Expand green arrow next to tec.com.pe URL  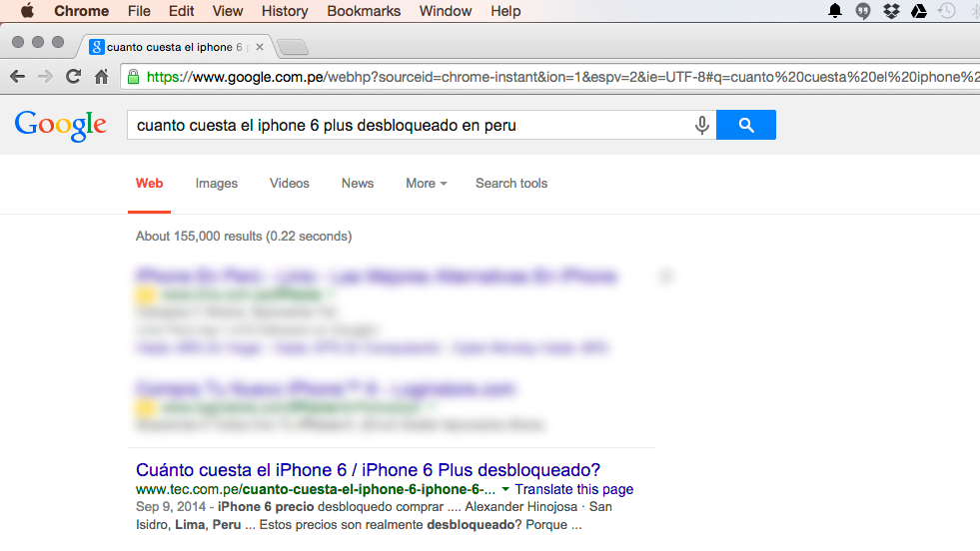click(505, 489)
